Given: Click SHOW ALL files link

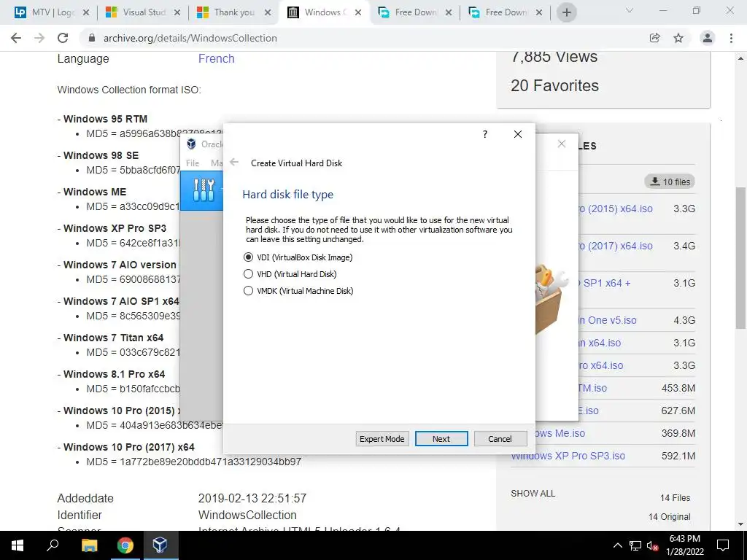Looking at the screenshot, I should [x=533, y=494].
